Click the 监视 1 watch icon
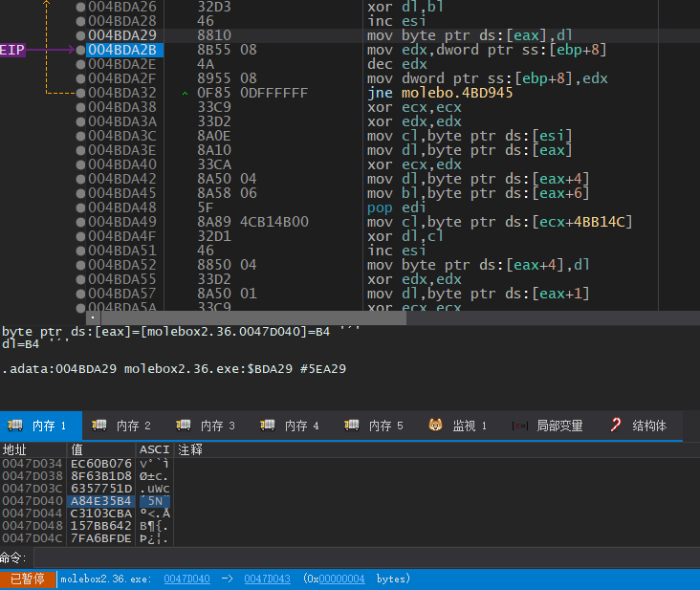700x590 pixels. (435, 426)
